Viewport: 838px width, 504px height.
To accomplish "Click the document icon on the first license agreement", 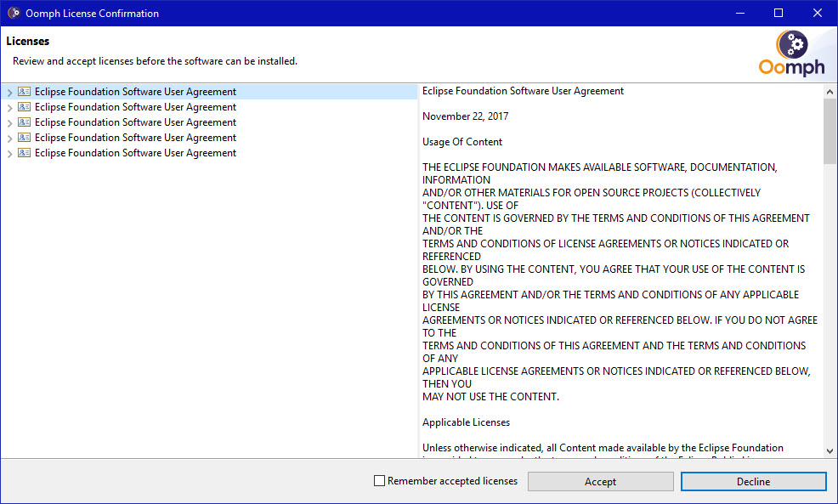I will (24, 91).
